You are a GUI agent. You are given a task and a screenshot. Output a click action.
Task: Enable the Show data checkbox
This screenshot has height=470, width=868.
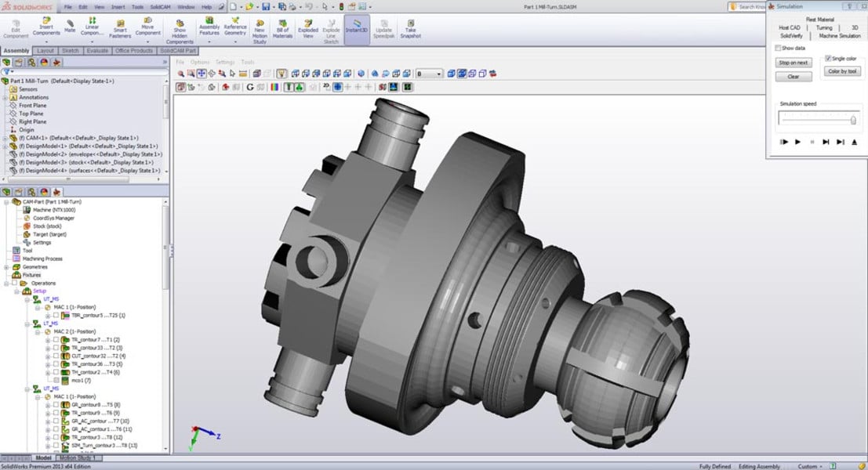coord(778,49)
